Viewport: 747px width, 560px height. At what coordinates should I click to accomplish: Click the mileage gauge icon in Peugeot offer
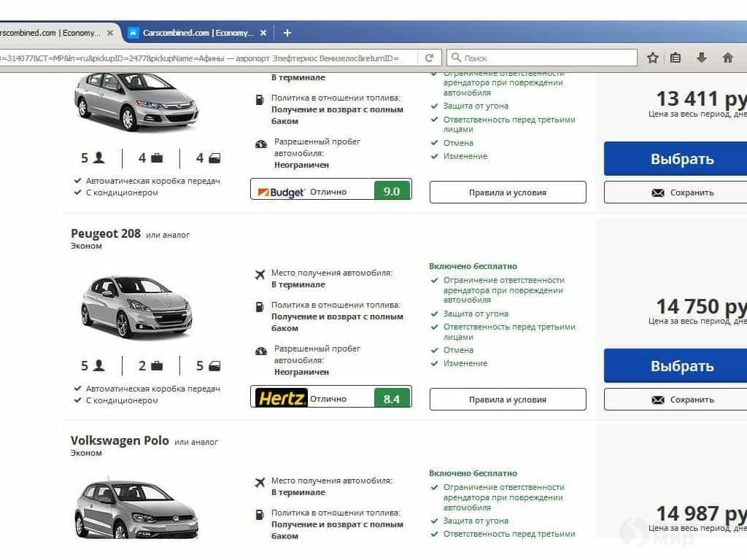pos(261,351)
